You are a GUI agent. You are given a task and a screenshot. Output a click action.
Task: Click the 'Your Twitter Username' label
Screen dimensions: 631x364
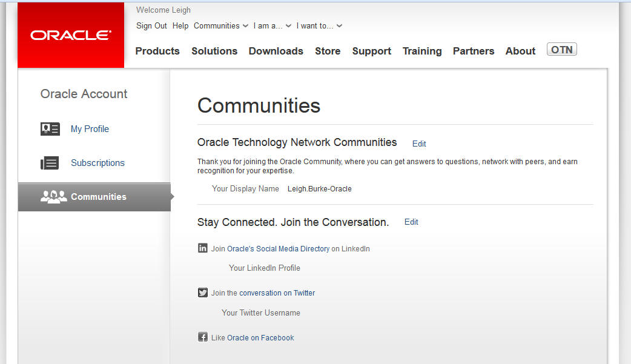click(261, 313)
